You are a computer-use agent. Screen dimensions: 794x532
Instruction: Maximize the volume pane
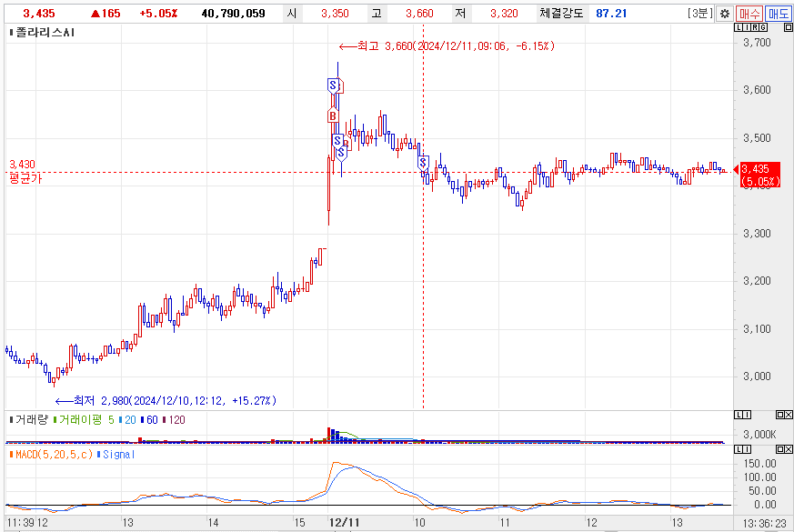779,415
